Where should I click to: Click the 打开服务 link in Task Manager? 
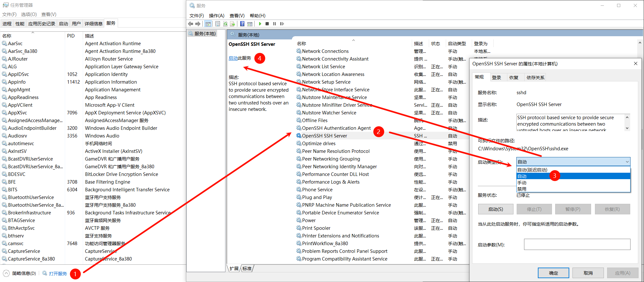[58, 273]
